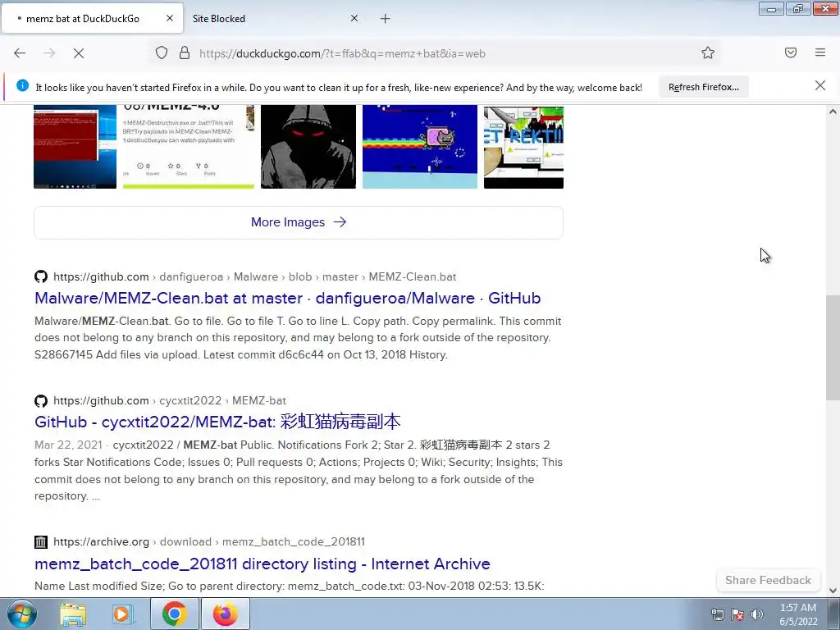Click the scrollbar up arrow
The height and width of the screenshot is (630, 840).
pyautogui.click(x=833, y=112)
